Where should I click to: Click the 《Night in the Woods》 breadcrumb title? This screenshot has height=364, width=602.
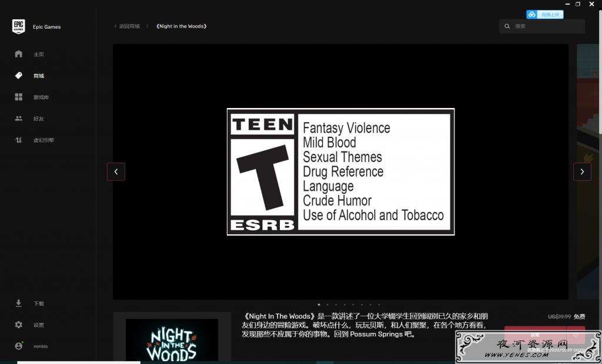coord(181,26)
